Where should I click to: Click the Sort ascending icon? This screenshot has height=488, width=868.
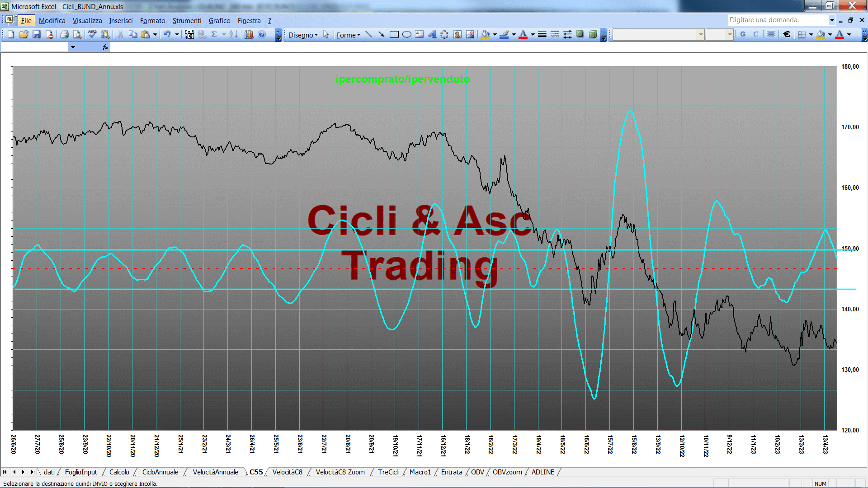coord(233,34)
